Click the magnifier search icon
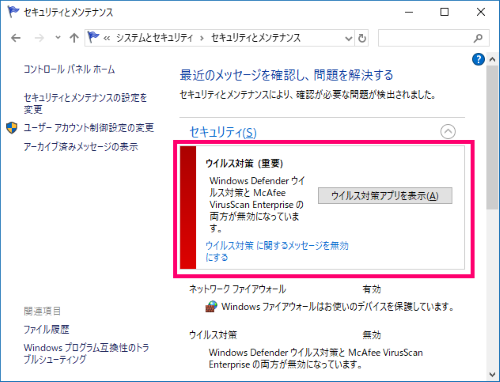Screen dimensions: 500x382 click(478, 38)
